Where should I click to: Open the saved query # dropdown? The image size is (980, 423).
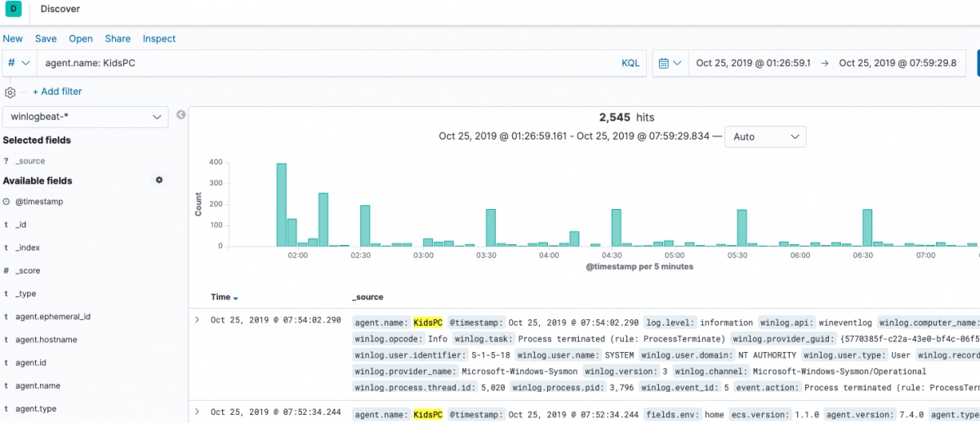[19, 63]
